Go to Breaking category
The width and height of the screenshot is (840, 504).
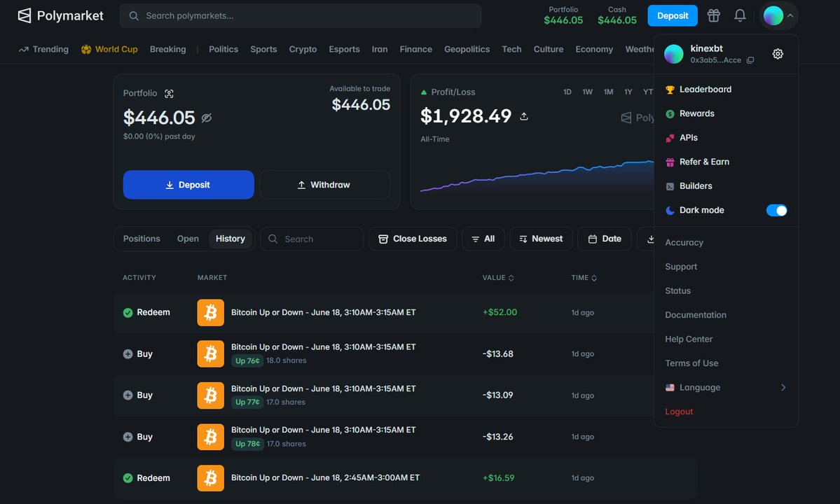click(167, 49)
